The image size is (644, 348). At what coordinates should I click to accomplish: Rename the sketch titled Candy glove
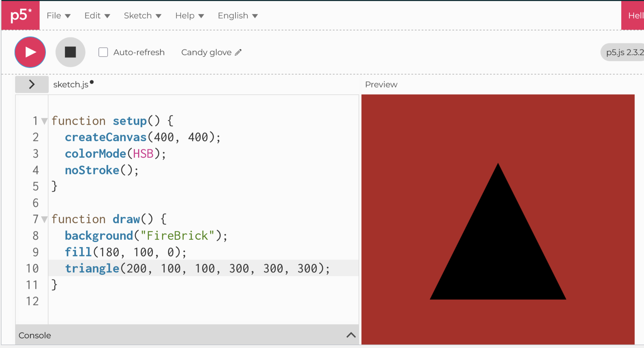(x=206, y=52)
